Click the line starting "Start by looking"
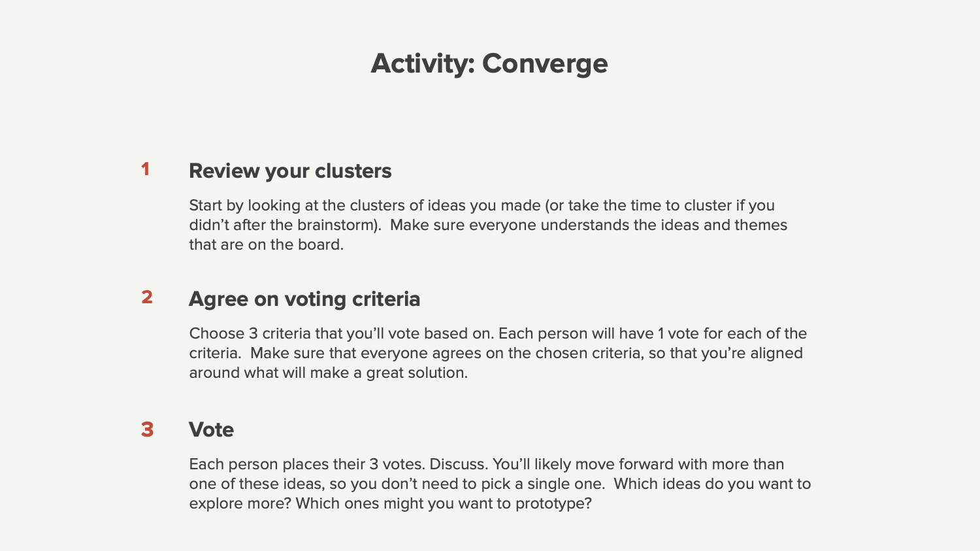 coord(482,205)
